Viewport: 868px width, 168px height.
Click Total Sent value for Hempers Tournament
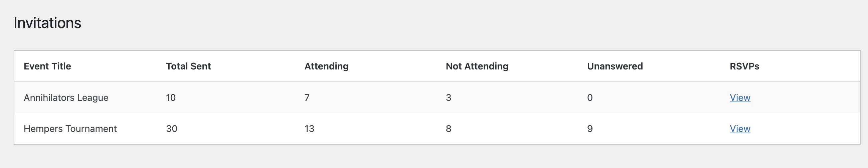click(172, 129)
